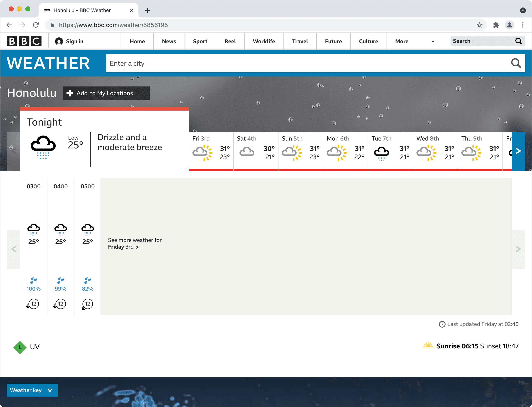Image resolution: width=532 pixels, height=407 pixels.
Task: Expand the Weather key panel
Action: click(32, 390)
